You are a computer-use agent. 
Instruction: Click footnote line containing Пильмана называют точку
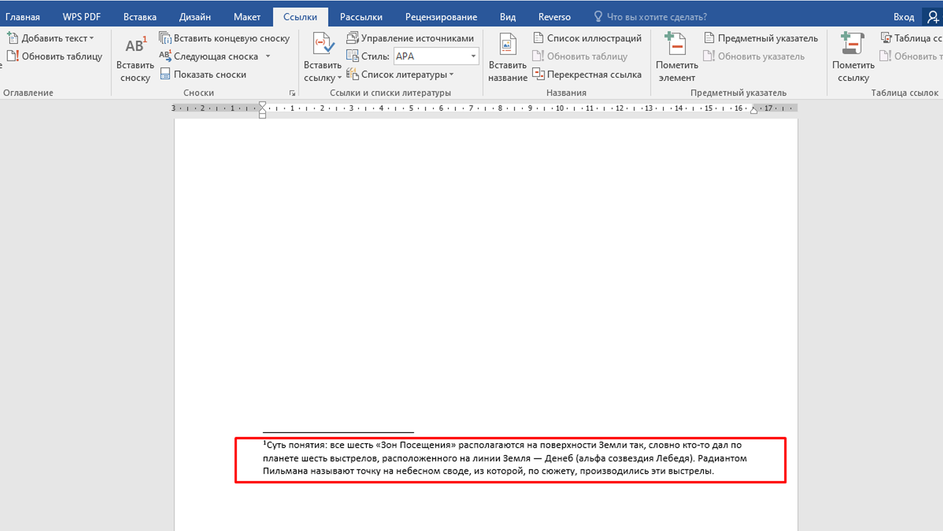[488, 471]
